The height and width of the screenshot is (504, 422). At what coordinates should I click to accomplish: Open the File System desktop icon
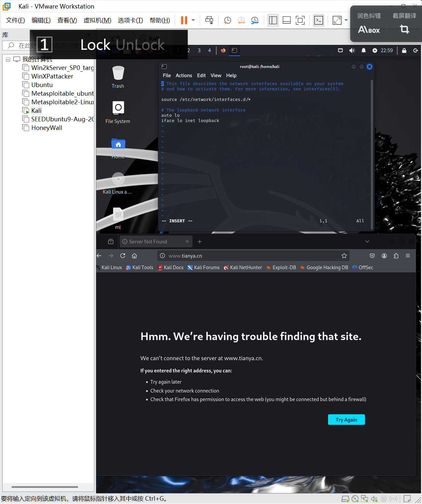[x=118, y=112]
